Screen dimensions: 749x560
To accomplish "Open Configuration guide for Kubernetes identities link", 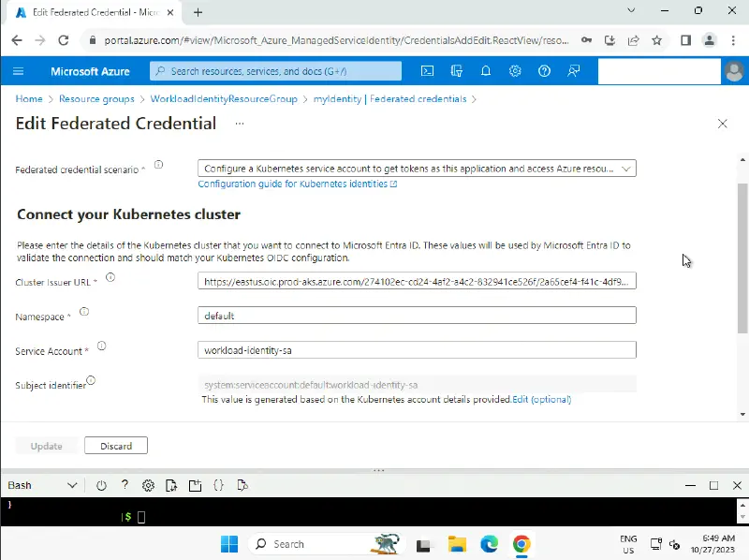I will [297, 184].
